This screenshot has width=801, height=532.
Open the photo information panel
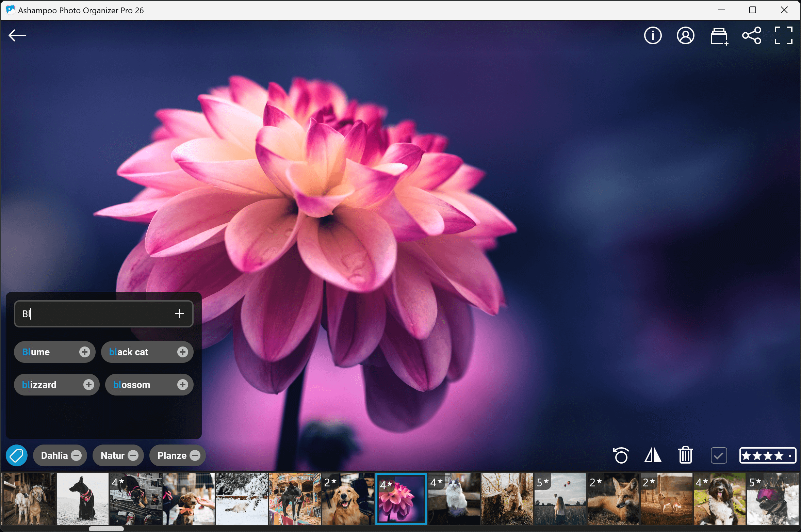pyautogui.click(x=652, y=35)
